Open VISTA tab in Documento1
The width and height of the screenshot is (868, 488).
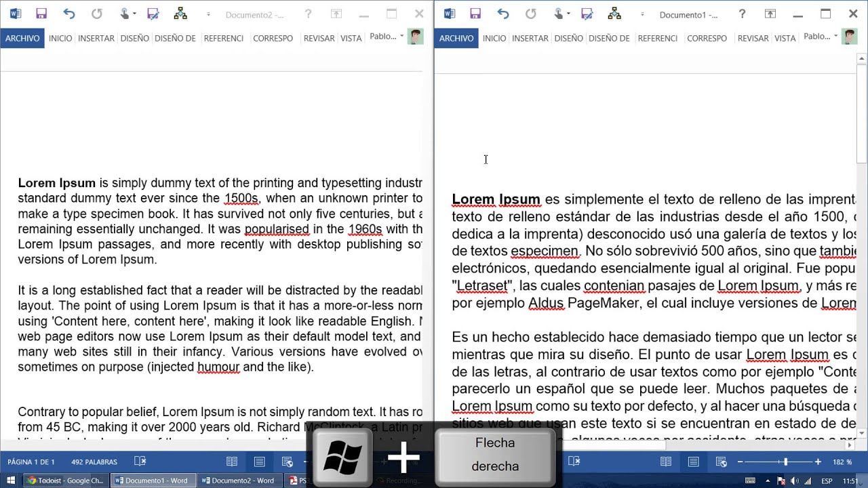click(x=785, y=38)
